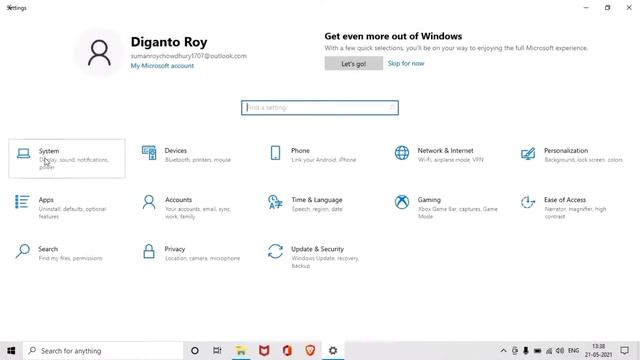The height and width of the screenshot is (360, 640).
Task: Click the Diganto Roy account name
Action: [x=169, y=42]
